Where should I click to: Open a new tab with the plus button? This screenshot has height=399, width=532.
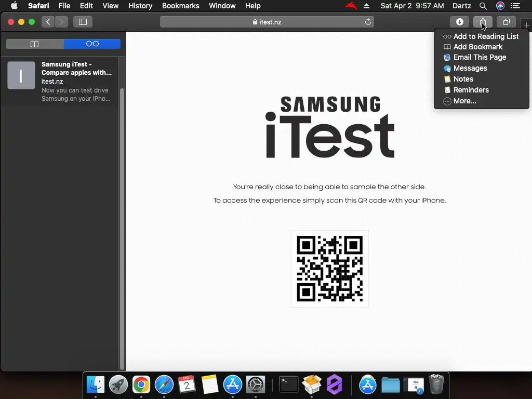[x=526, y=25]
